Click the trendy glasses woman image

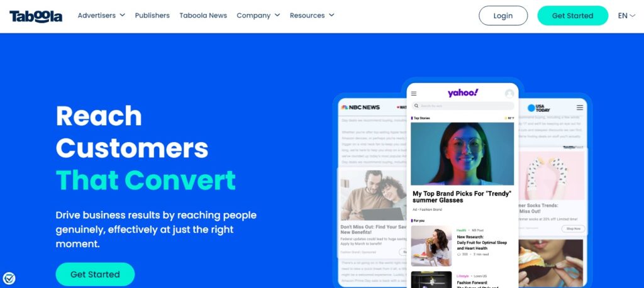point(462,153)
